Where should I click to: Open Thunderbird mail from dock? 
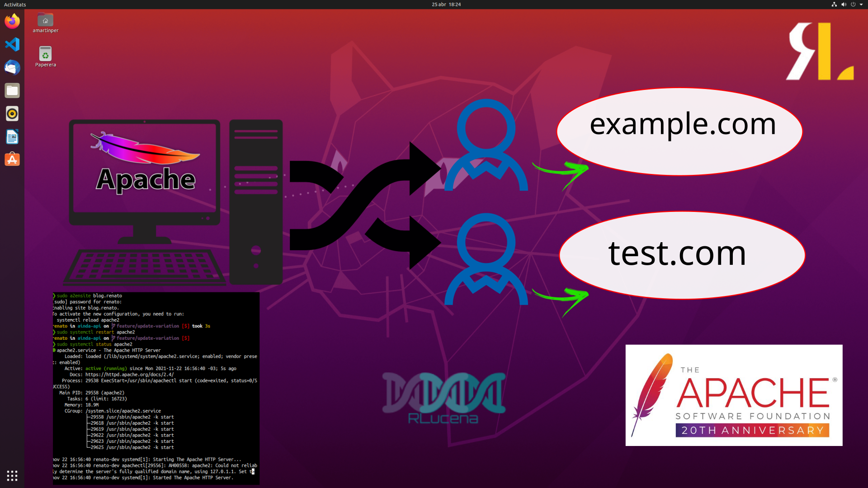pos(12,67)
